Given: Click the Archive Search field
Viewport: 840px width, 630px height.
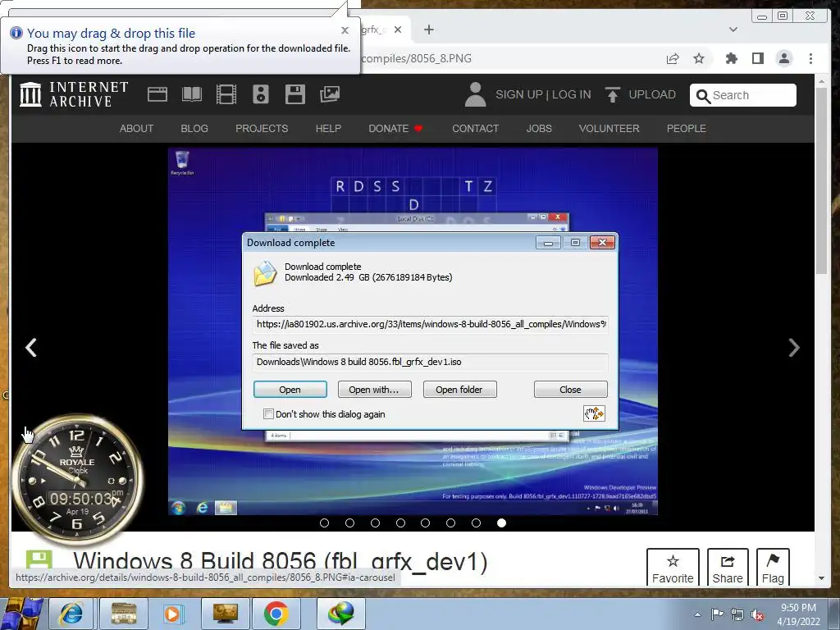Looking at the screenshot, I should [x=743, y=95].
